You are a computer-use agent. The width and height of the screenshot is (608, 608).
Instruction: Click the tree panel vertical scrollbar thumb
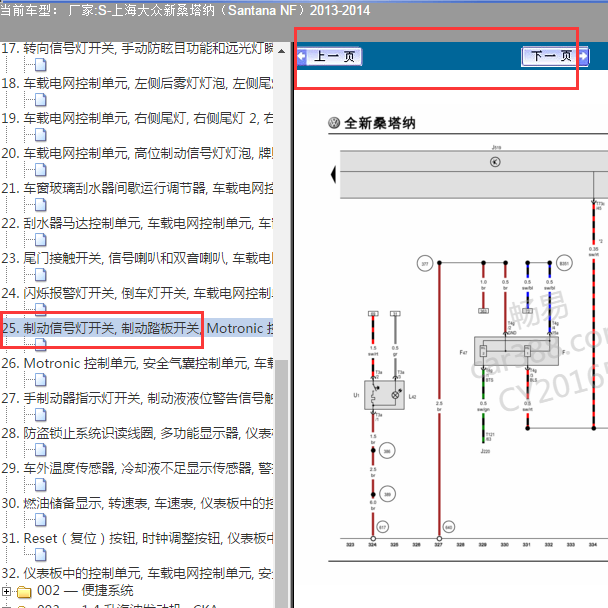pos(282,483)
